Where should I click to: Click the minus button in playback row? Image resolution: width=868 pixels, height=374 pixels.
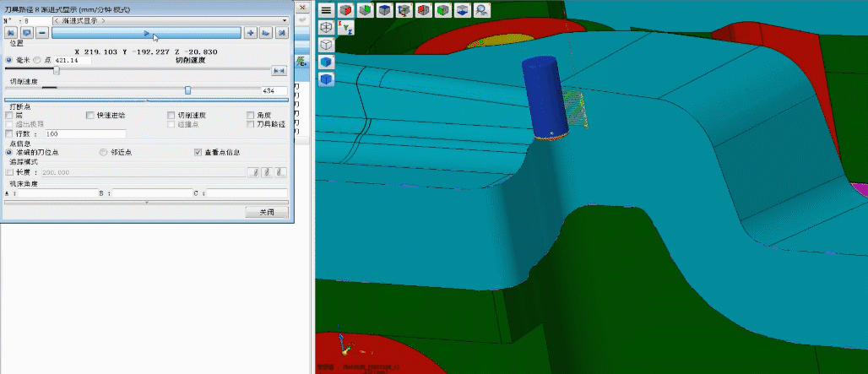pyautogui.click(x=42, y=33)
